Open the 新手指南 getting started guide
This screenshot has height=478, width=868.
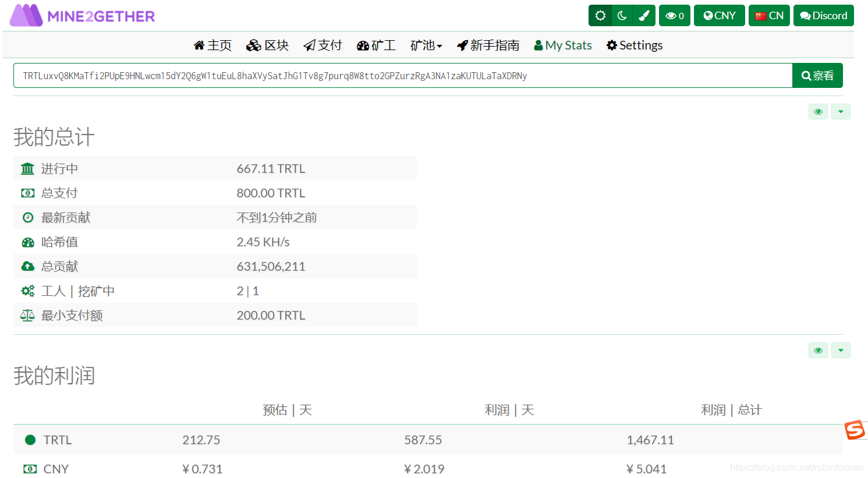(488, 45)
